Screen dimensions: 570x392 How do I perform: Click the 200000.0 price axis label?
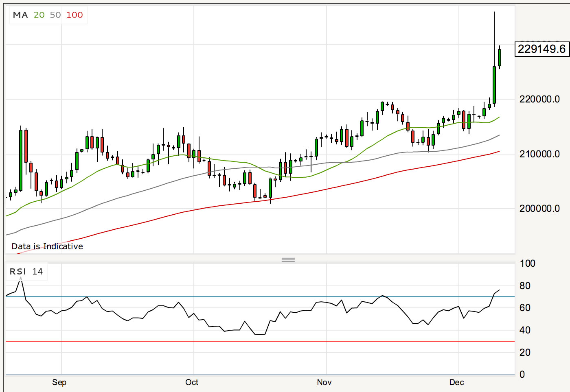[x=539, y=209]
